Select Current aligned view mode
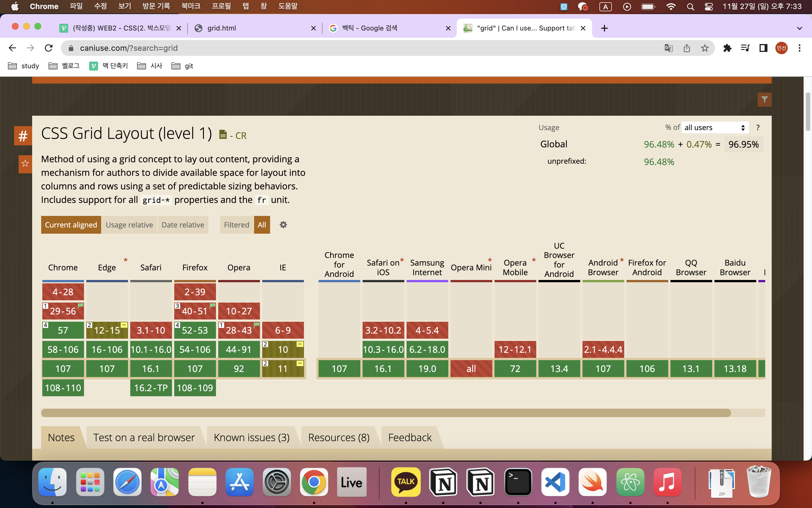The image size is (812, 508). coord(71,225)
